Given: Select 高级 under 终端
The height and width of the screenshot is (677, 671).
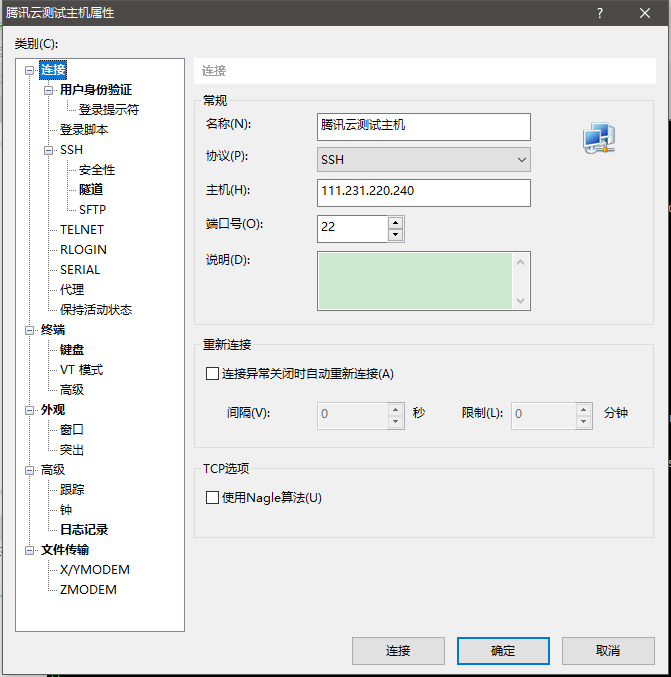Looking at the screenshot, I should pyautogui.click(x=72, y=390).
